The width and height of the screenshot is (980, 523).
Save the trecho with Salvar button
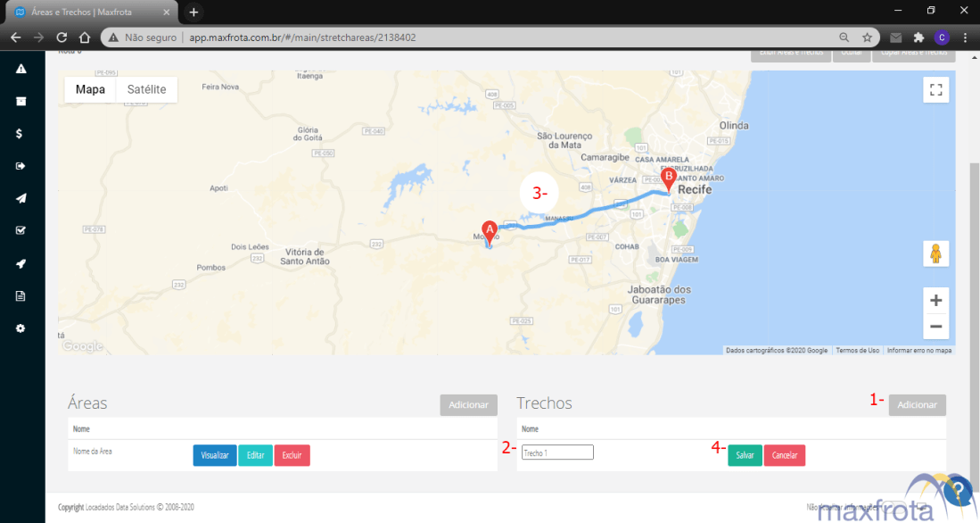point(745,455)
